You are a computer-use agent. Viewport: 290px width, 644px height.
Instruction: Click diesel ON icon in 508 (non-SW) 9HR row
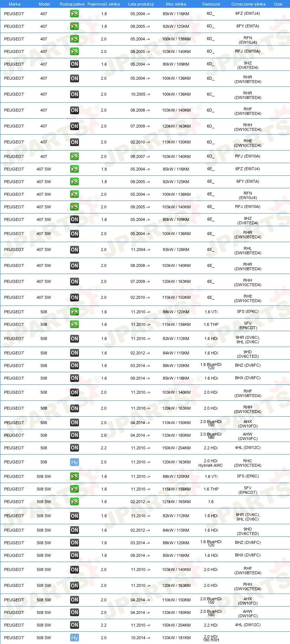(74, 339)
